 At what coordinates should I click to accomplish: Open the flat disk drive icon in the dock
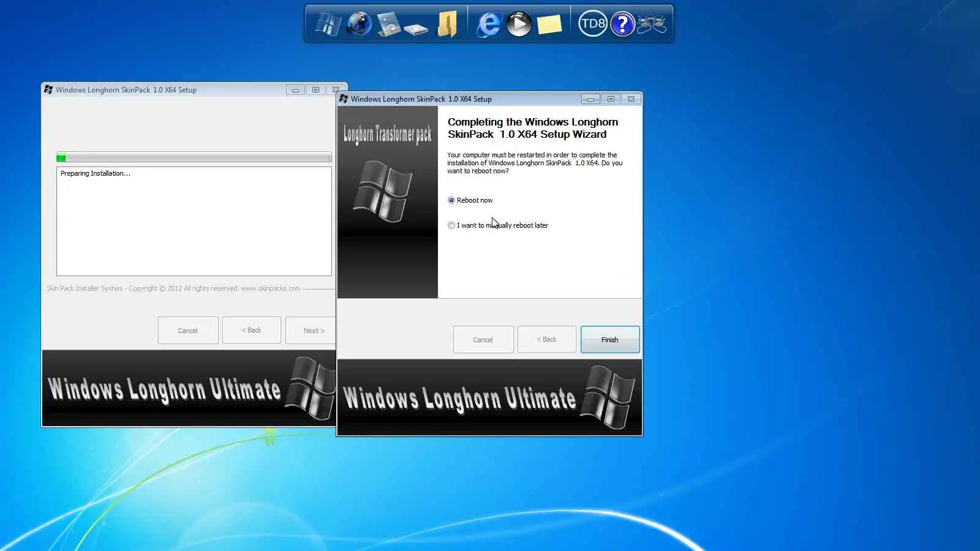coord(416,29)
